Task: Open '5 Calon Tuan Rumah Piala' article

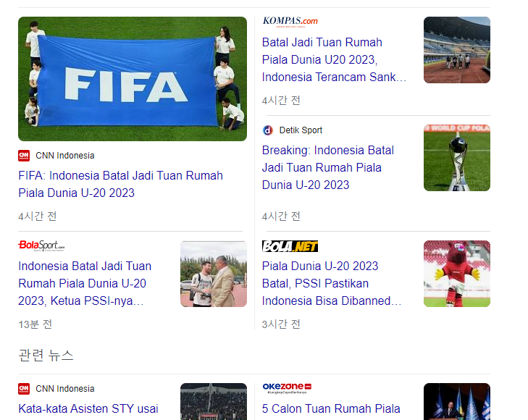Action: tap(331, 408)
